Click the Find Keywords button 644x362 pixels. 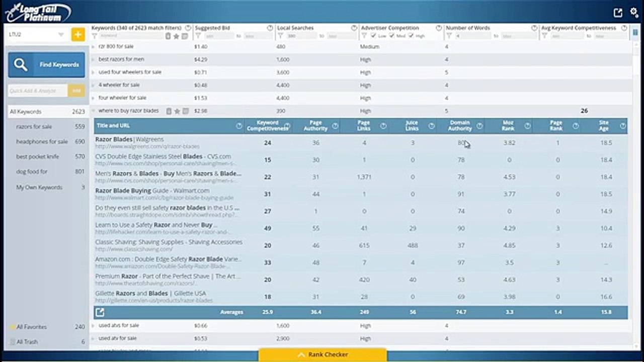(x=46, y=65)
